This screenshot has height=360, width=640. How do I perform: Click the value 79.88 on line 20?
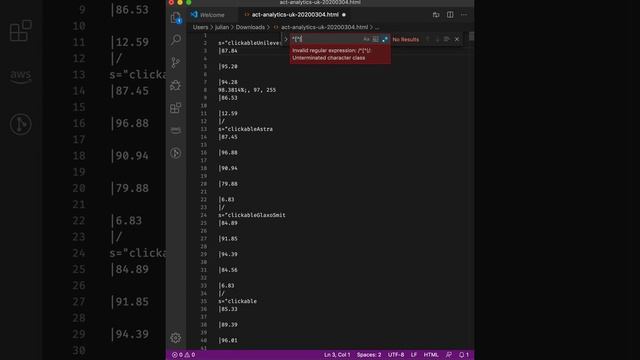(229, 184)
